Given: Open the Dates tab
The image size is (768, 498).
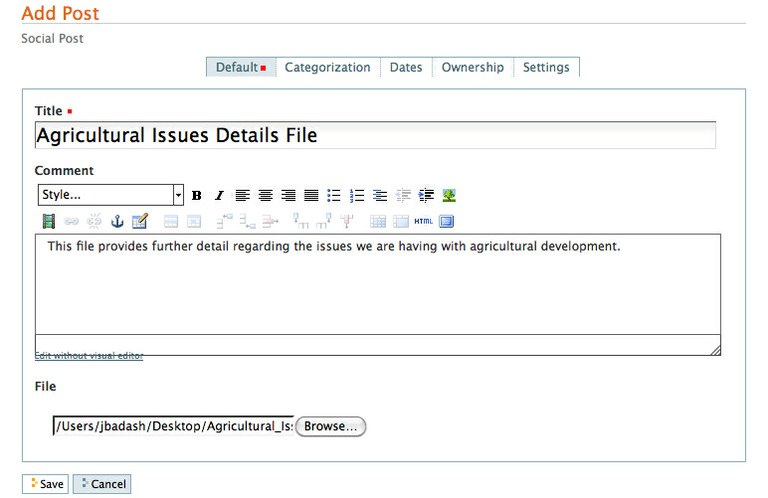Looking at the screenshot, I should pyautogui.click(x=405, y=68).
